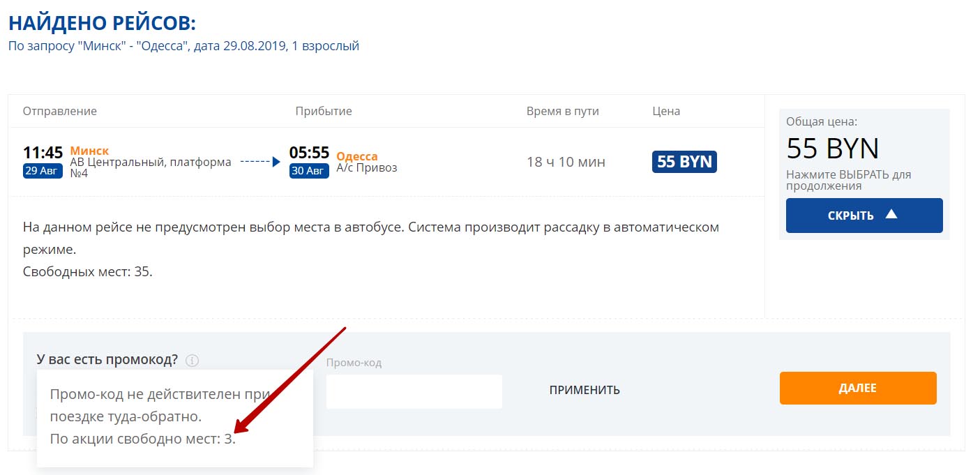Click the dashed route arrow between Минск and Одесса

click(260, 162)
